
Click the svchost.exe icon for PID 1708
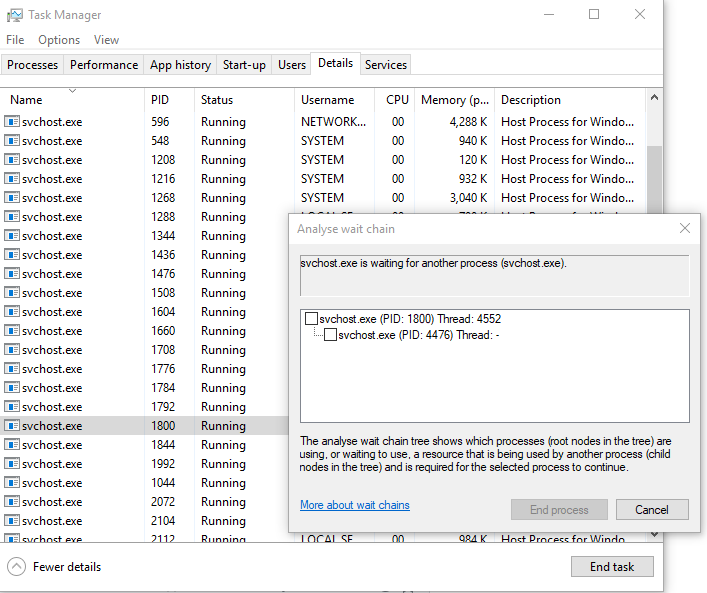pos(12,349)
